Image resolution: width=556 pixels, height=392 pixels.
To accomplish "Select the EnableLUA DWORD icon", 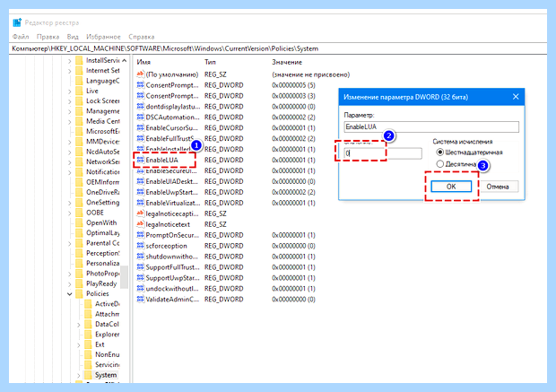I will coord(141,160).
